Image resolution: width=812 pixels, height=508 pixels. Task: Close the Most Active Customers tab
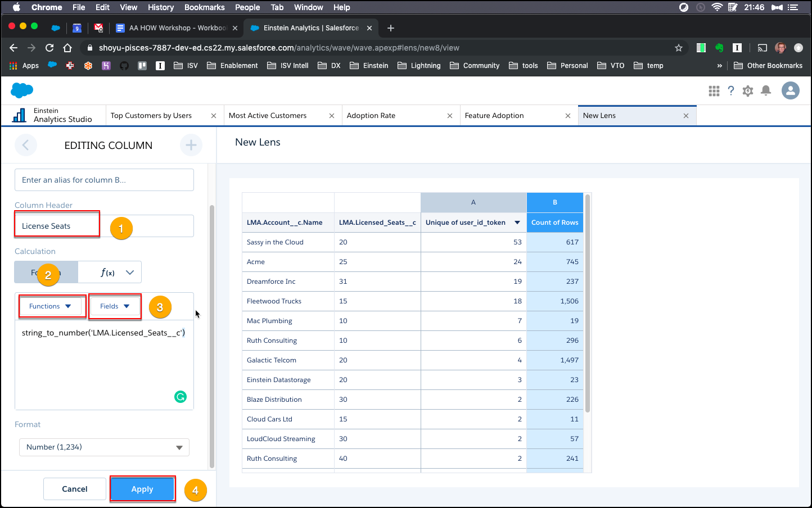pos(332,116)
